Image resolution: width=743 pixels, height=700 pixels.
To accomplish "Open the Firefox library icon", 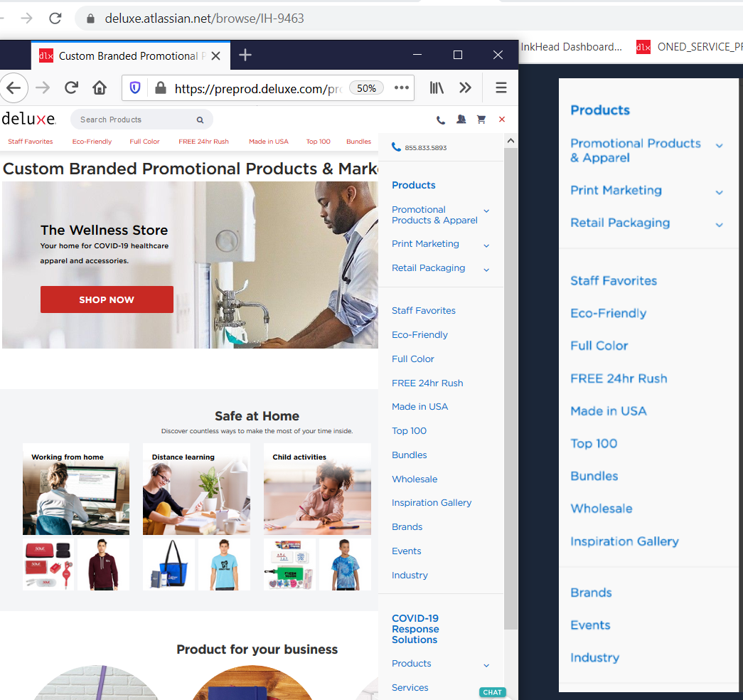I will (x=437, y=87).
